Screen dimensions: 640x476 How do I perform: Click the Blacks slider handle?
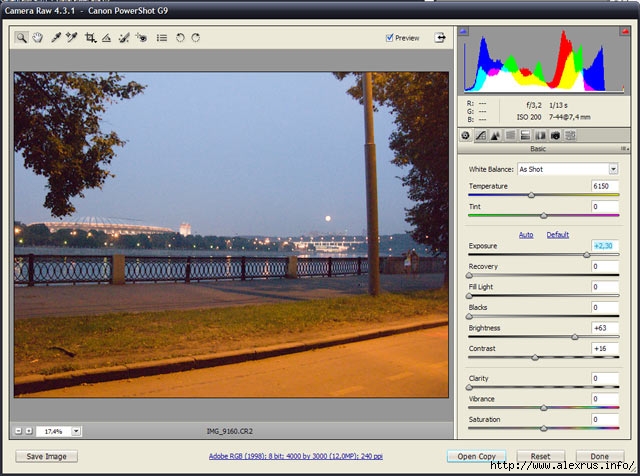(469, 316)
